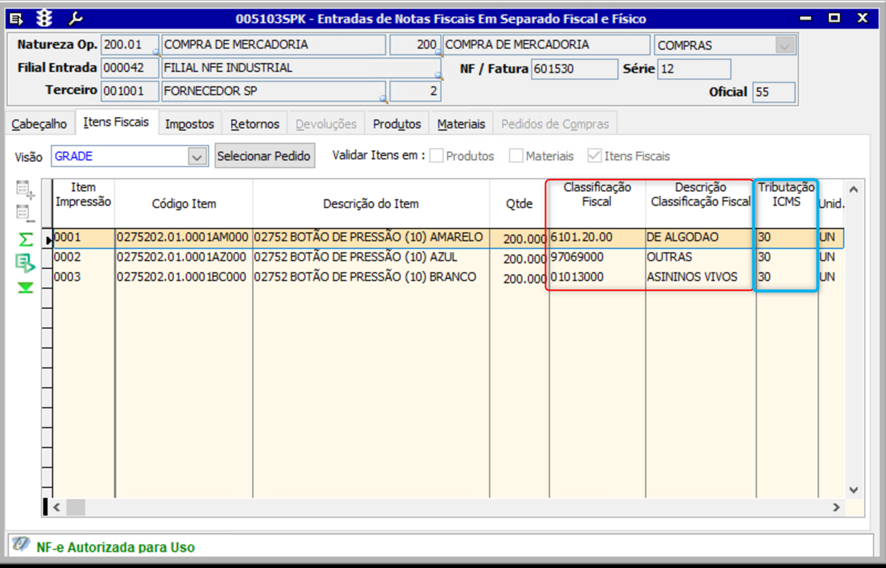Click the vertical scrollbar down arrow
Screen dimensions: 886x568
coord(853,489)
